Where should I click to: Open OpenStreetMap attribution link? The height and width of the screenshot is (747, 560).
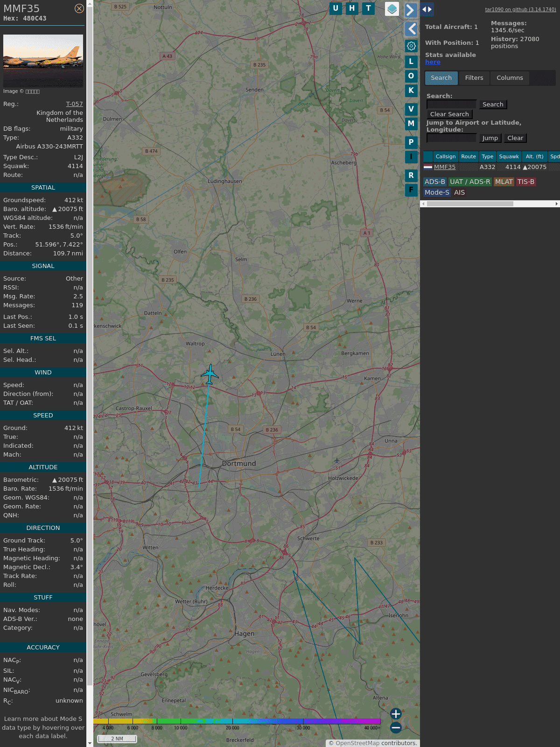tap(357, 743)
